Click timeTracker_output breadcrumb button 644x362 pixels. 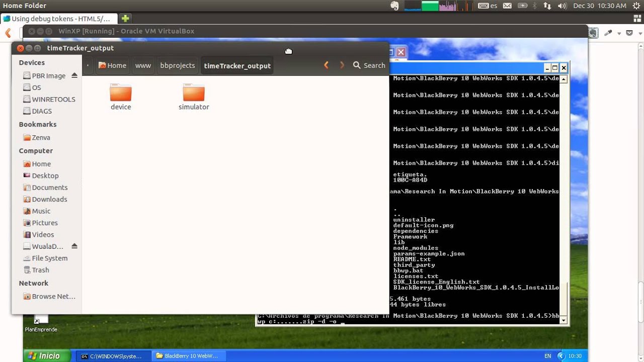(237, 65)
